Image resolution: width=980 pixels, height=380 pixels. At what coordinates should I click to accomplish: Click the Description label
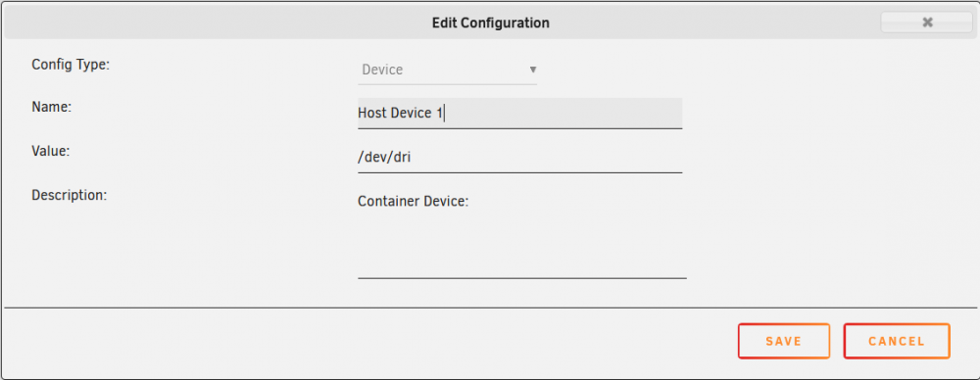coord(70,195)
